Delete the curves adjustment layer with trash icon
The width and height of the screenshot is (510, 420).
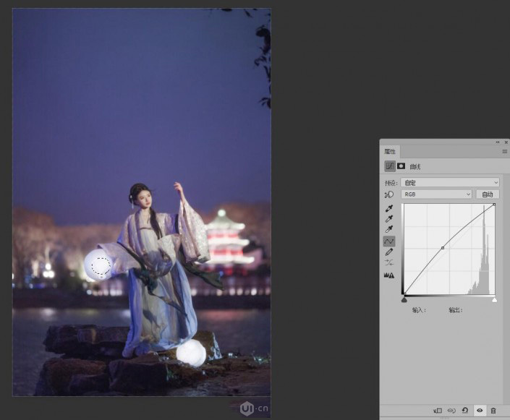[x=493, y=410]
